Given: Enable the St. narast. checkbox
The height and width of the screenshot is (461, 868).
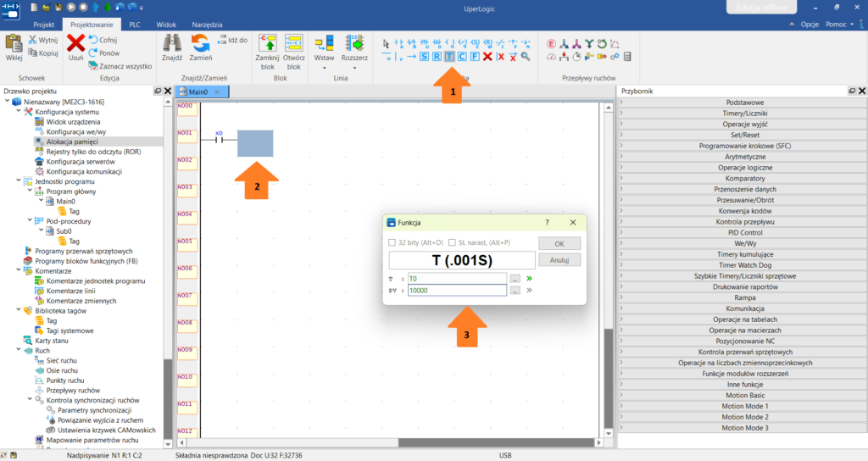Looking at the screenshot, I should [452, 242].
